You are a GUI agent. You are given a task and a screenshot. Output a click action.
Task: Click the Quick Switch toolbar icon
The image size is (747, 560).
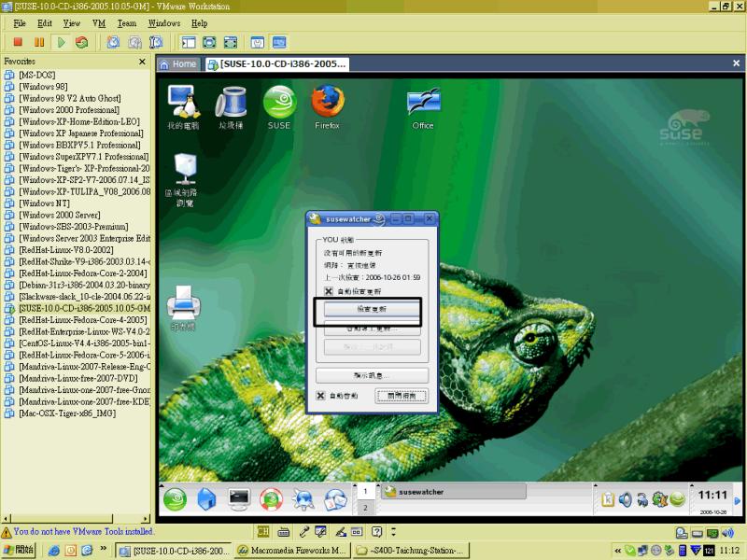click(x=230, y=42)
